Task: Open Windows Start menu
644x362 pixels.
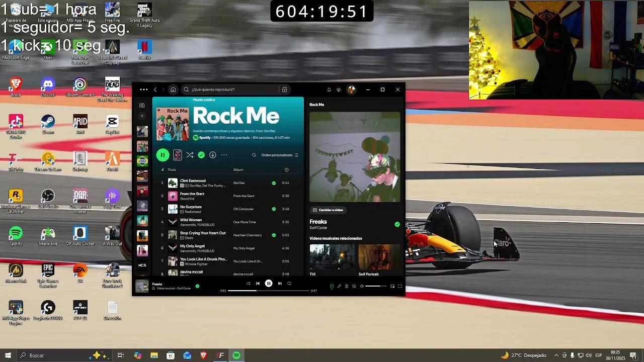Action: point(8,355)
